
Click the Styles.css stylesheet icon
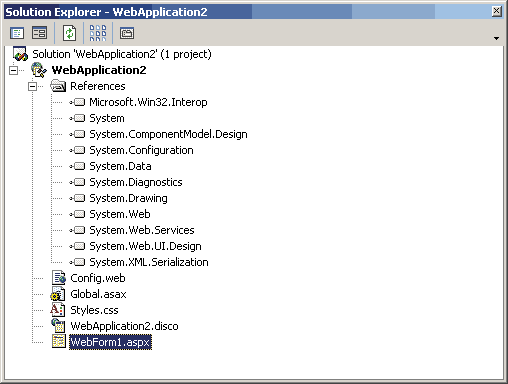click(57, 310)
